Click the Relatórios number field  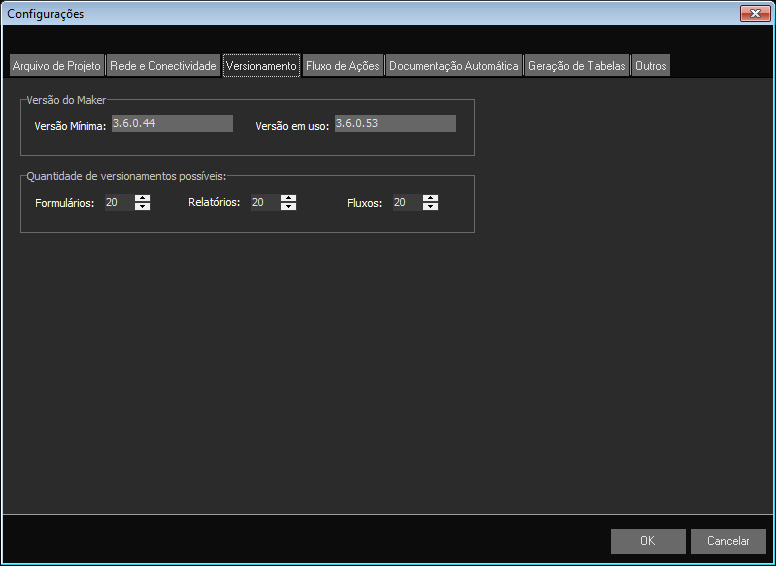264,203
